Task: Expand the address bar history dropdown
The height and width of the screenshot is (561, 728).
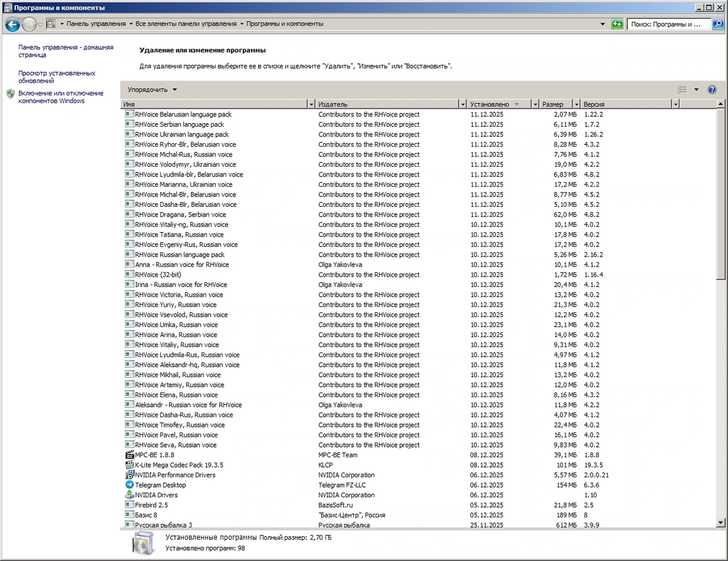Action: pos(602,24)
